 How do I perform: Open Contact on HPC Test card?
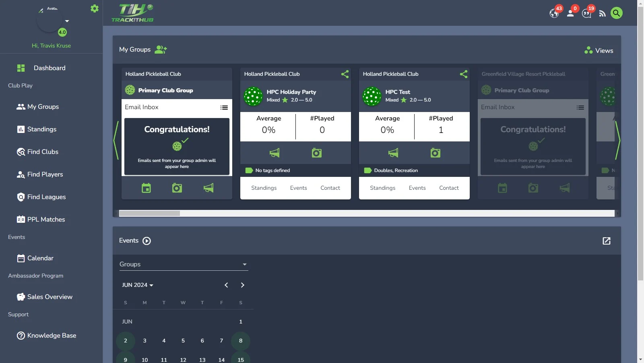click(449, 188)
